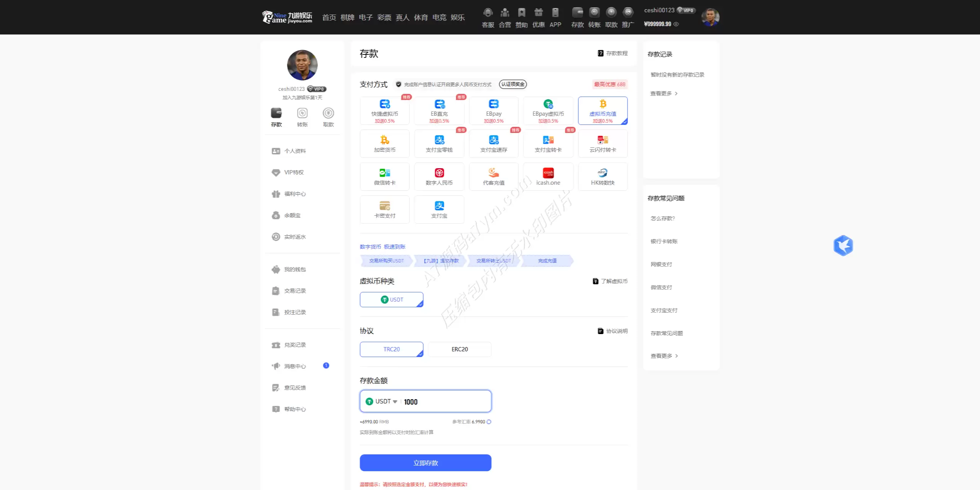Click the floating blue bird chat icon
980x490 pixels.
click(843, 245)
